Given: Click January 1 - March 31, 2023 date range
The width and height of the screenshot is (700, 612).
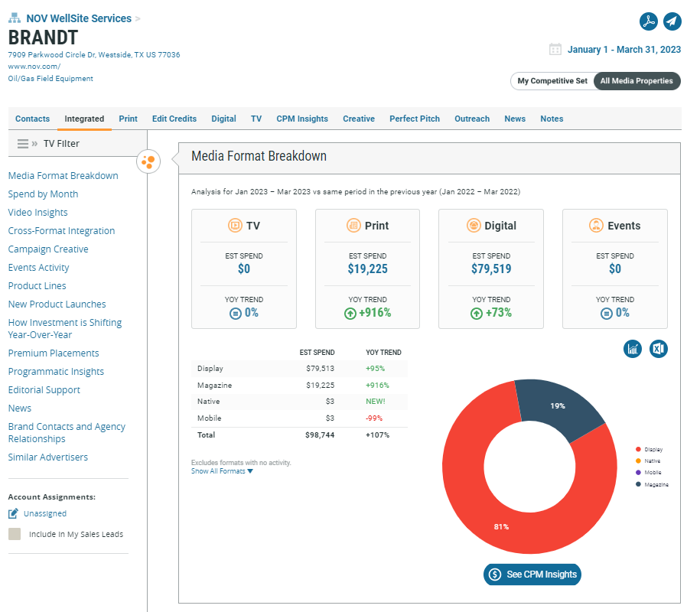Looking at the screenshot, I should [x=624, y=50].
